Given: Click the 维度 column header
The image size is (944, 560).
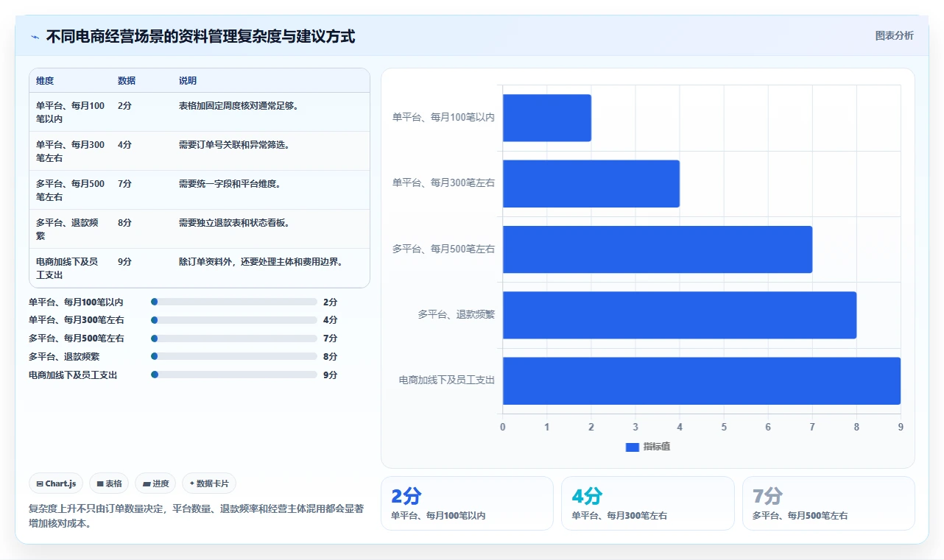Looking at the screenshot, I should point(45,81).
